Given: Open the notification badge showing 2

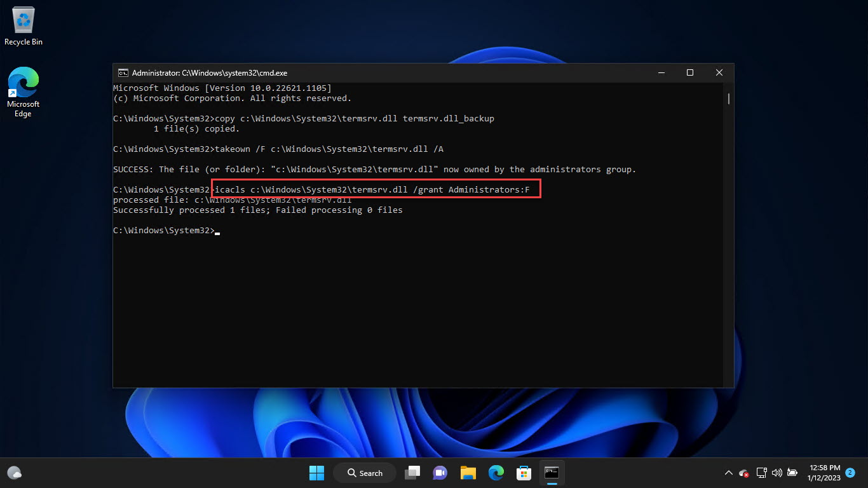Looking at the screenshot, I should (x=850, y=473).
